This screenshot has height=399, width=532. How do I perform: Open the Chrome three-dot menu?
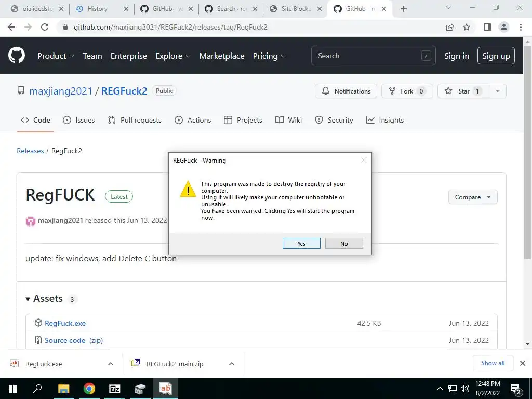click(521, 27)
